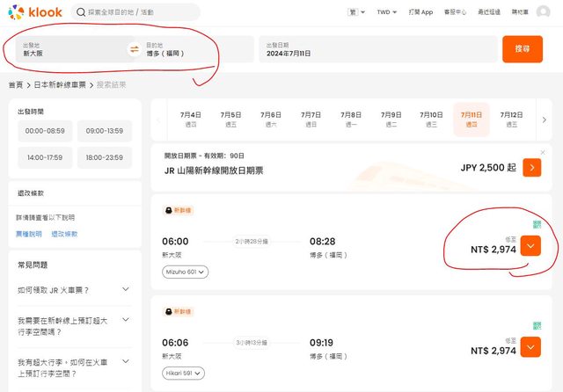Image resolution: width=563 pixels, height=392 pixels.
Task: Click the Klook logo
Action: click(x=33, y=12)
